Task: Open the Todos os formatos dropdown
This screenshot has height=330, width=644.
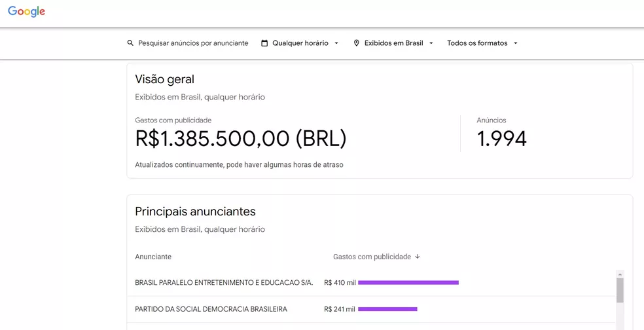Action: (482, 43)
